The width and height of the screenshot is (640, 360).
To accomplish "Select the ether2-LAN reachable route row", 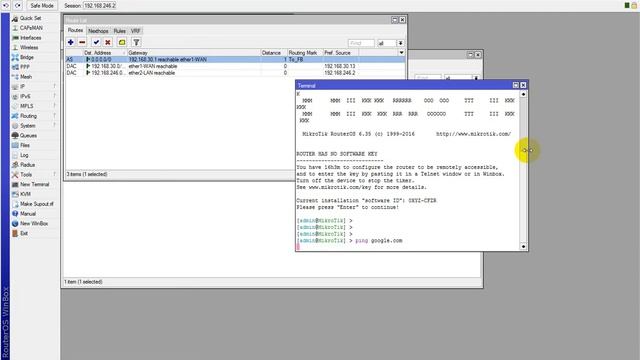I will pos(235,73).
